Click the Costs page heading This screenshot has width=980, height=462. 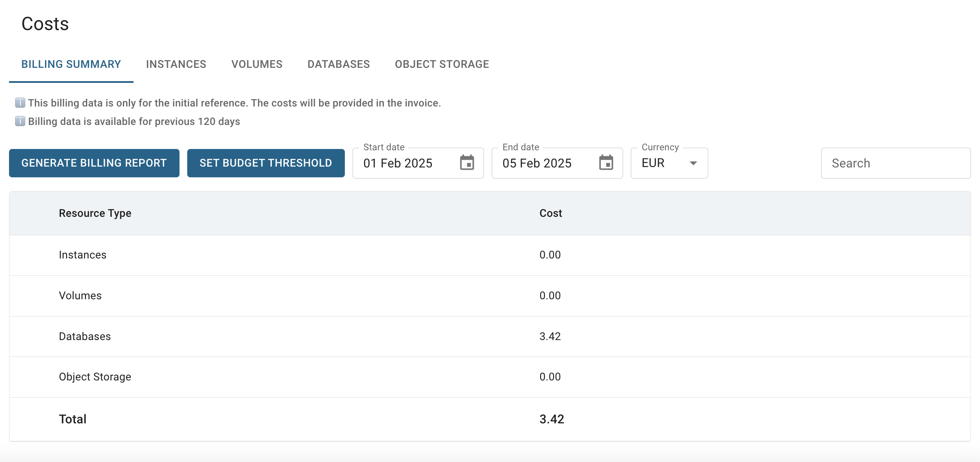[45, 24]
